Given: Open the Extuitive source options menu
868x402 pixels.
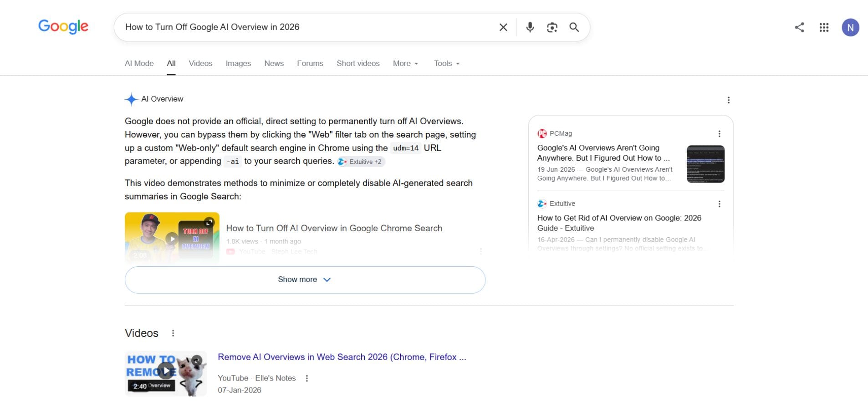Looking at the screenshot, I should [x=720, y=204].
